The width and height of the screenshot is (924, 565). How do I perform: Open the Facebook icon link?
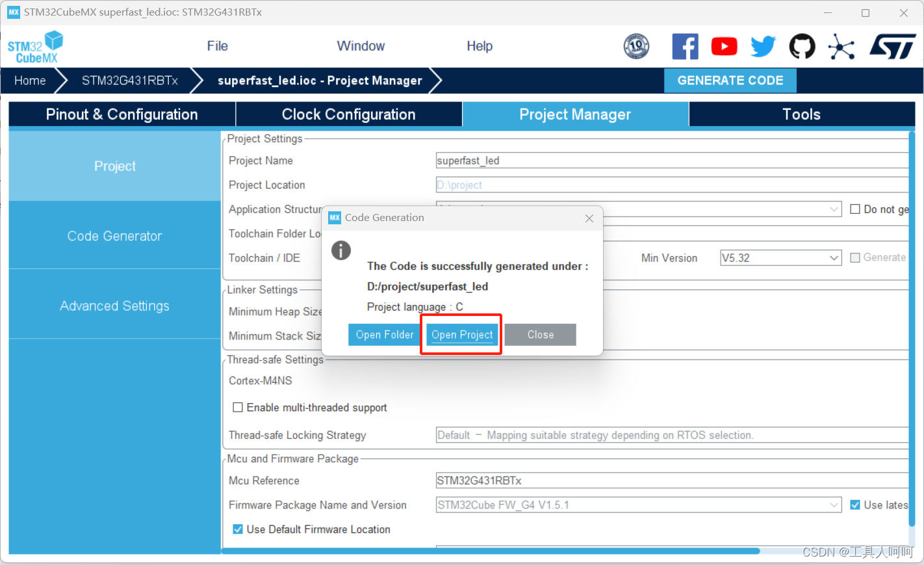(685, 46)
